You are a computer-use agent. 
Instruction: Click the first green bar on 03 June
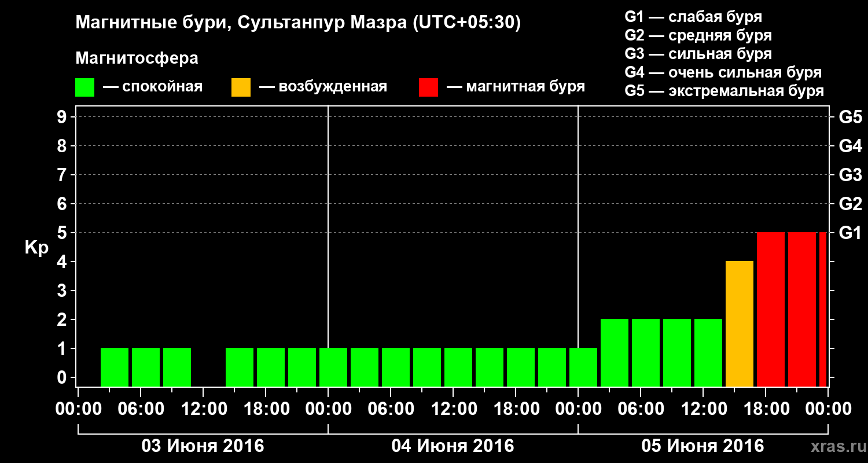click(115, 367)
